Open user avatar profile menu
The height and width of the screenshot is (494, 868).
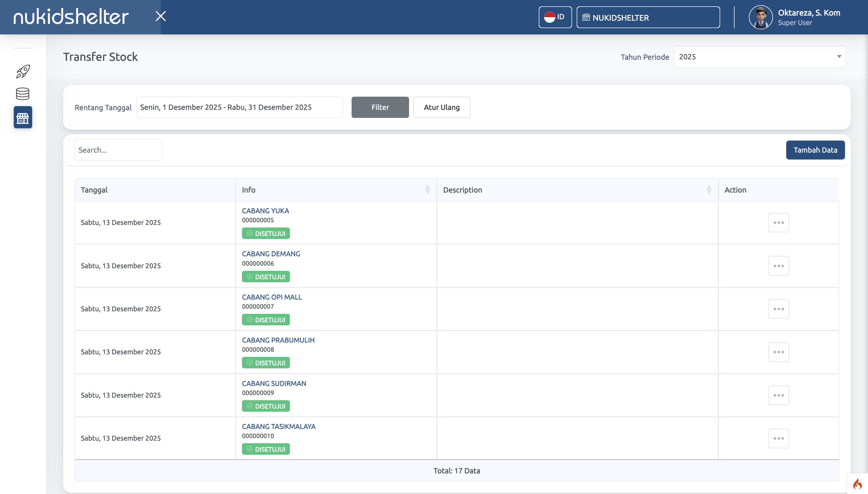pyautogui.click(x=760, y=17)
